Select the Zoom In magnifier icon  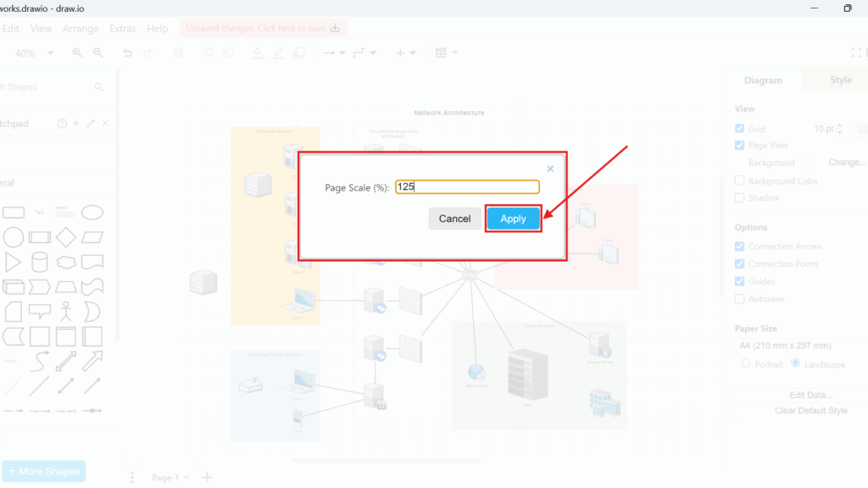[x=76, y=53]
